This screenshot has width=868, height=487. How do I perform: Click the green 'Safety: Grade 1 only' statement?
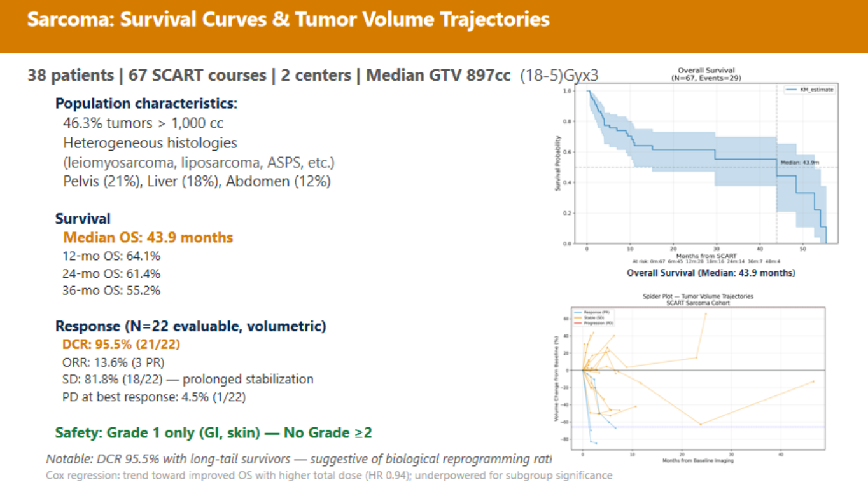214,433
